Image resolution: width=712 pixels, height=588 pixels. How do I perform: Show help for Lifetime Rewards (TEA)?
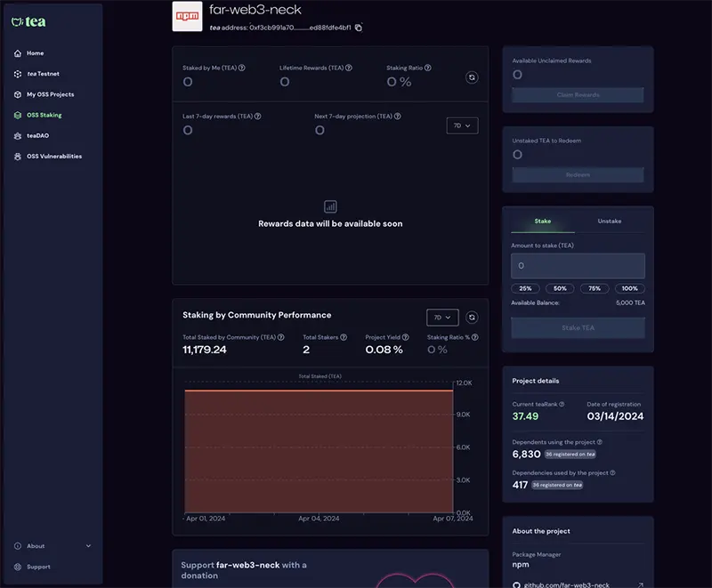click(x=349, y=68)
